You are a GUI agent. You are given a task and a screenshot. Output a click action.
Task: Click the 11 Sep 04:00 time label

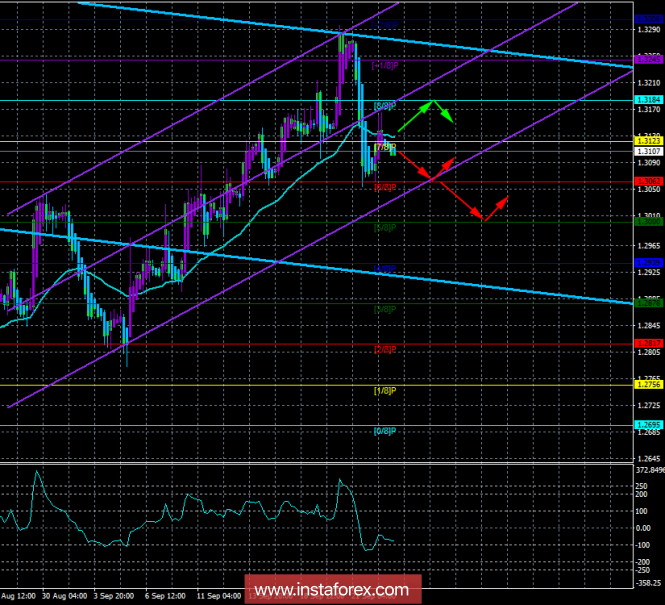click(x=219, y=596)
